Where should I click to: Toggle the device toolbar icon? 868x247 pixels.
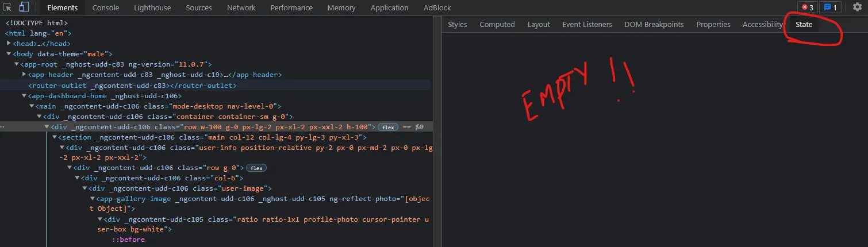(x=24, y=7)
